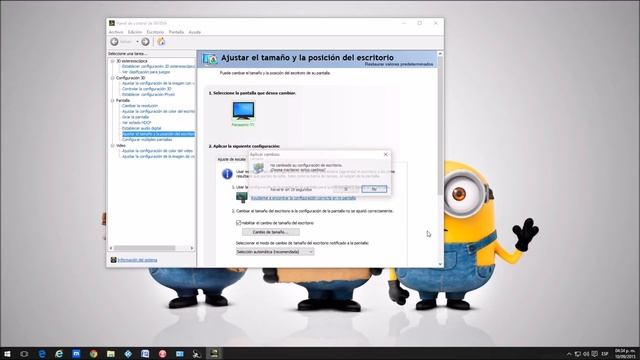The image size is (640, 360).
Task: Open action center notification icon
Action: [x=595, y=354]
